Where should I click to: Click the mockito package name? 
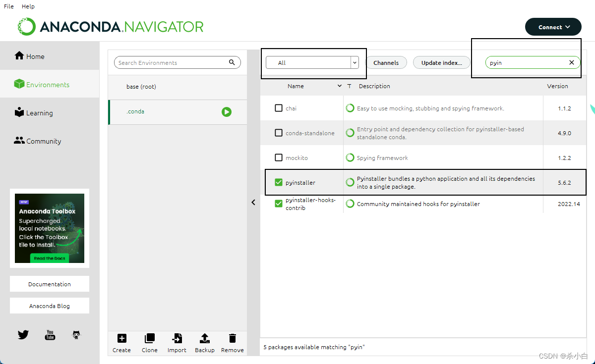point(297,158)
